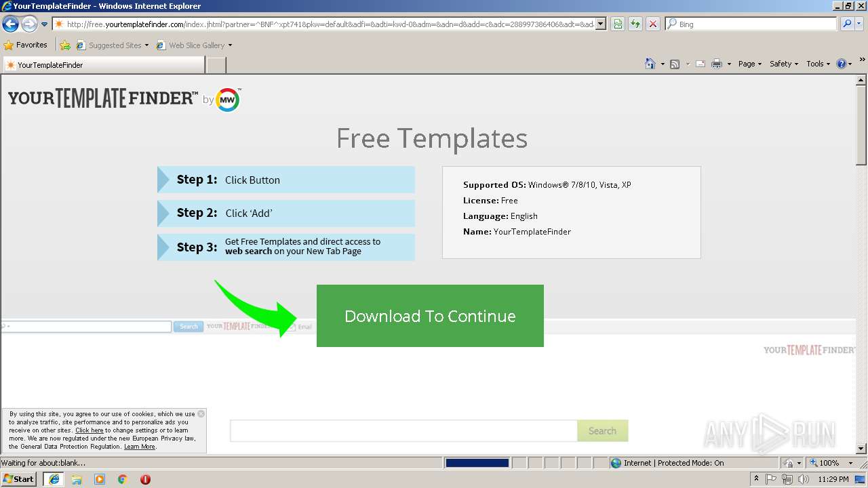868x488 pixels.
Task: Click the 11:29 PM system clock
Action: 833,479
